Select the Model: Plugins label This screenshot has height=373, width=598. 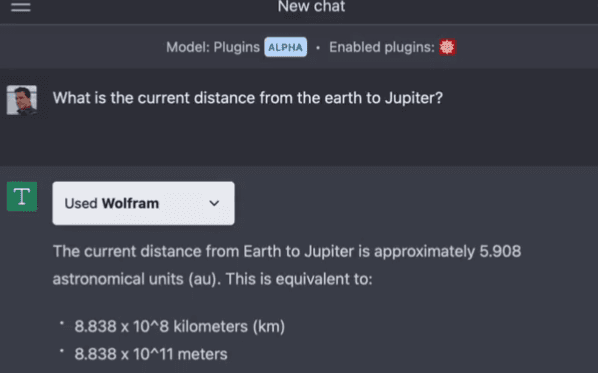(213, 47)
